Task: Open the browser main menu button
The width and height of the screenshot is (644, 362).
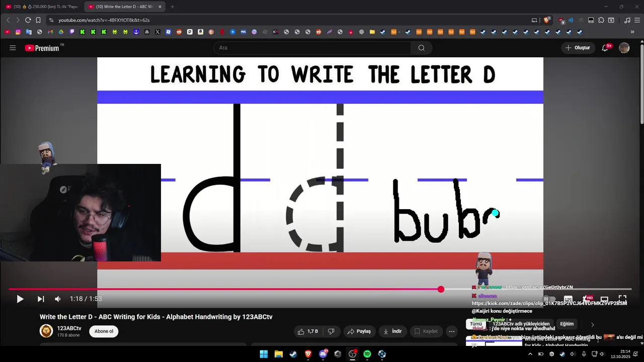Action: pos(637,20)
